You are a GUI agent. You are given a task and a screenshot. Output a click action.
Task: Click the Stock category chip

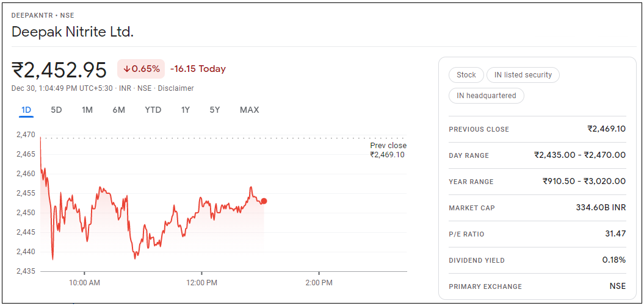[466, 75]
